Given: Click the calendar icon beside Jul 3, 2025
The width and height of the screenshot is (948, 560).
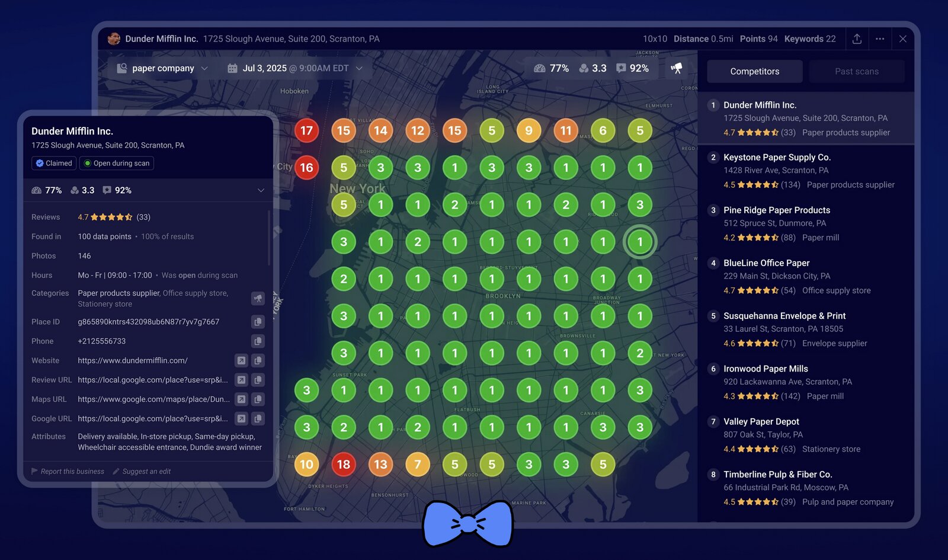Looking at the screenshot, I should (232, 68).
